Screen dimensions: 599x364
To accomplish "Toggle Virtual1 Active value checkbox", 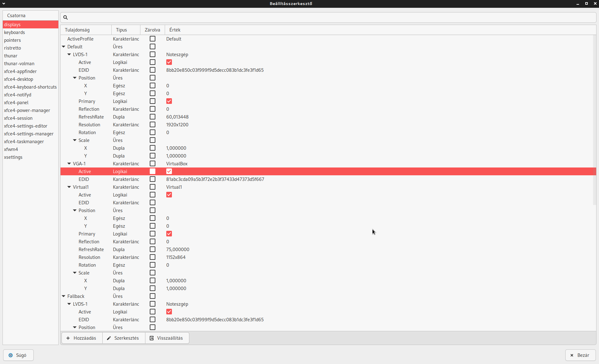I will click(169, 195).
